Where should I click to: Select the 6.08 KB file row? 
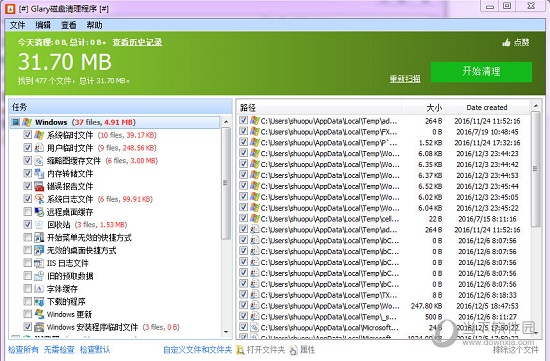click(384, 153)
